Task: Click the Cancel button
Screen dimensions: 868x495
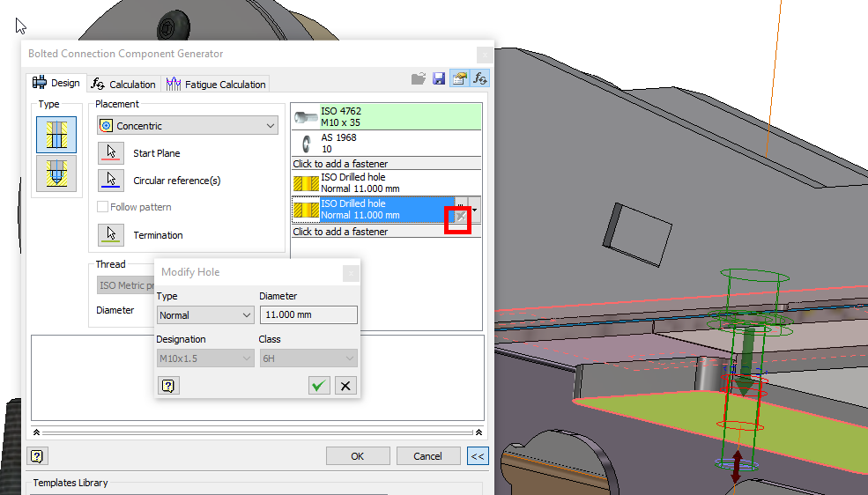Action: (x=428, y=456)
